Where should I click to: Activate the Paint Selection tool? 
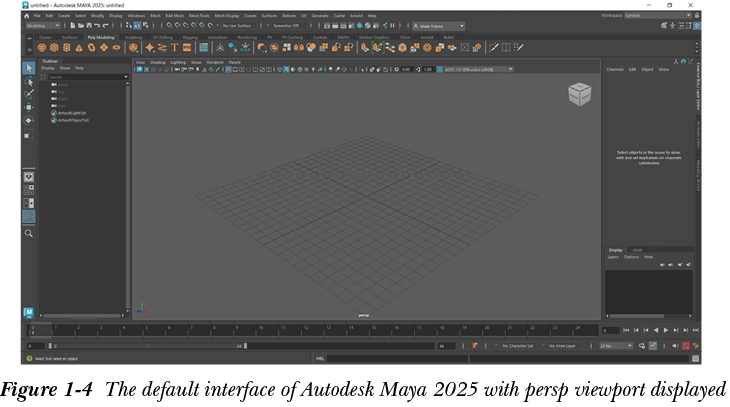tap(29, 94)
